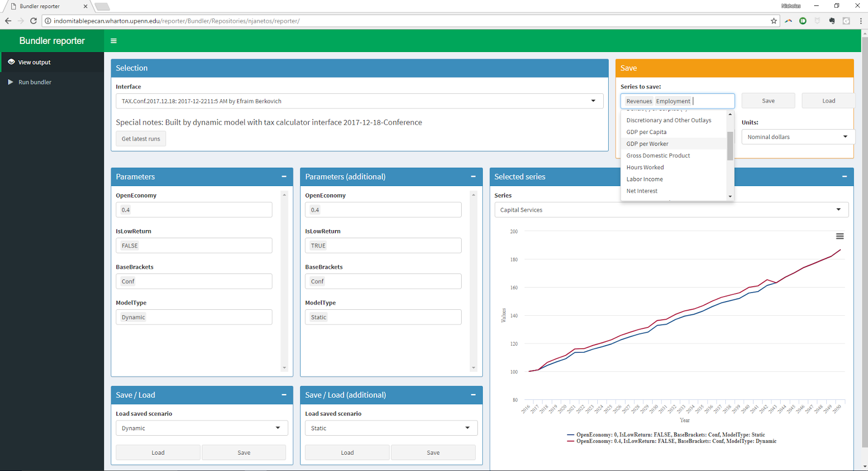Click the Get latest runs button
This screenshot has height=471, width=868.
(x=141, y=139)
